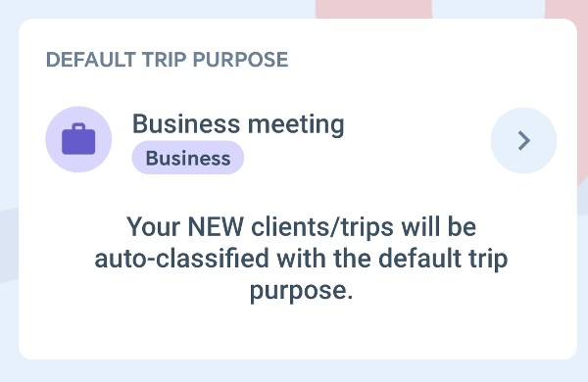Viewport: 588px width, 382px height.
Task: Click the pink shape above the card
Action: pos(373,9)
